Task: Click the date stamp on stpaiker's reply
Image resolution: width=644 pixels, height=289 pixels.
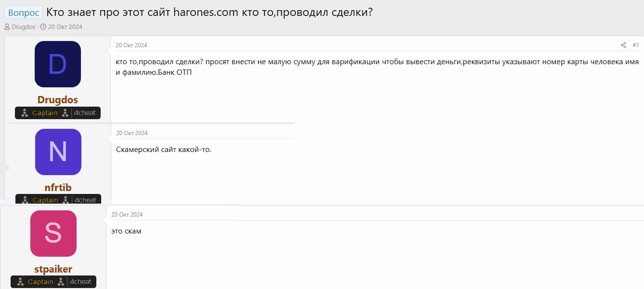Action: tap(127, 215)
